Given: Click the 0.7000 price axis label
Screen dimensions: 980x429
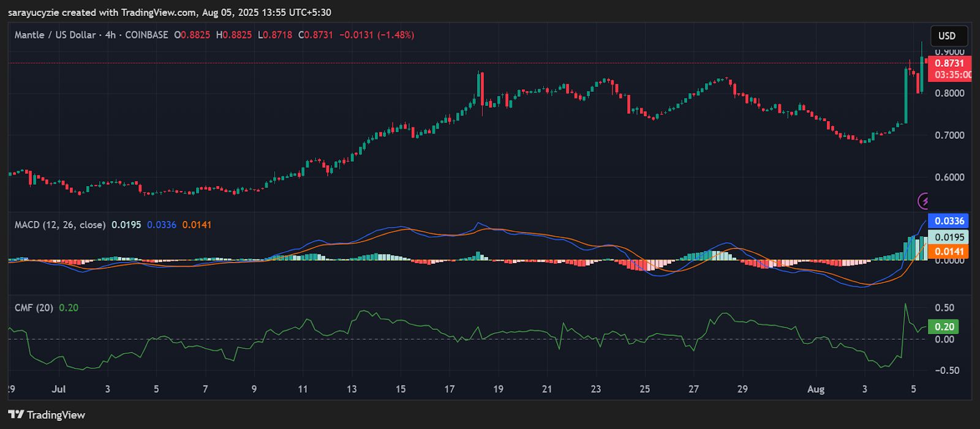Looking at the screenshot, I should [949, 135].
